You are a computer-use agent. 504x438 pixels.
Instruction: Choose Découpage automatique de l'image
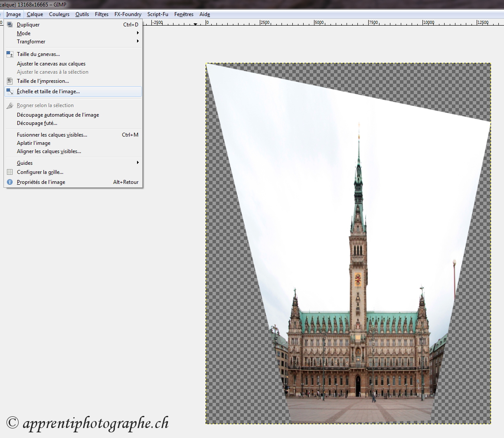pos(58,115)
